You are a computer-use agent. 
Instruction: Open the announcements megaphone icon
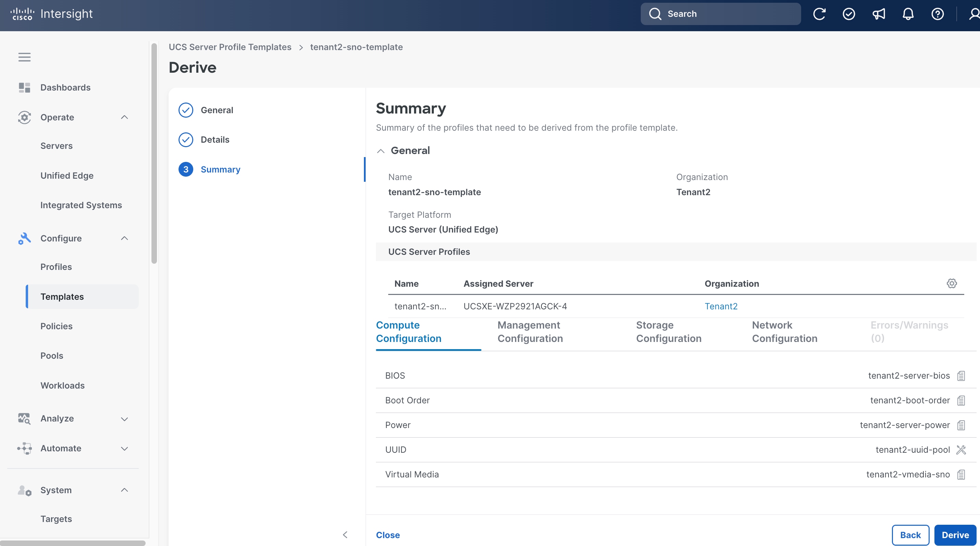(x=879, y=14)
